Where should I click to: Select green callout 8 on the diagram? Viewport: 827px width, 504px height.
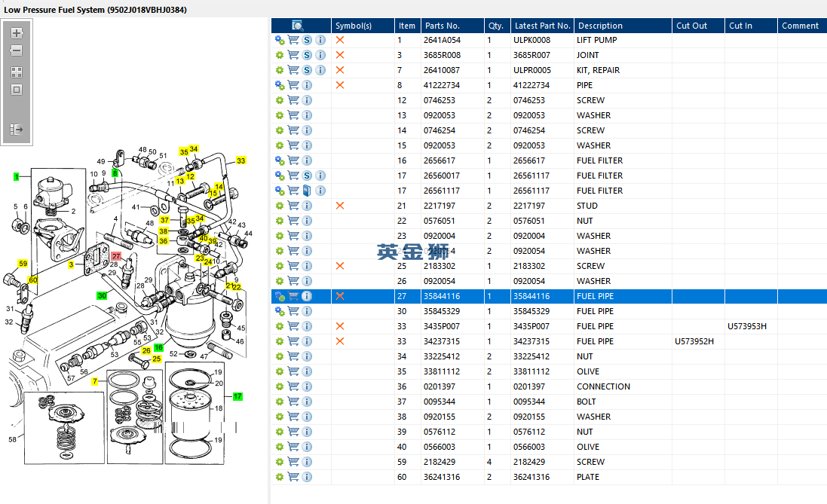[x=115, y=173]
